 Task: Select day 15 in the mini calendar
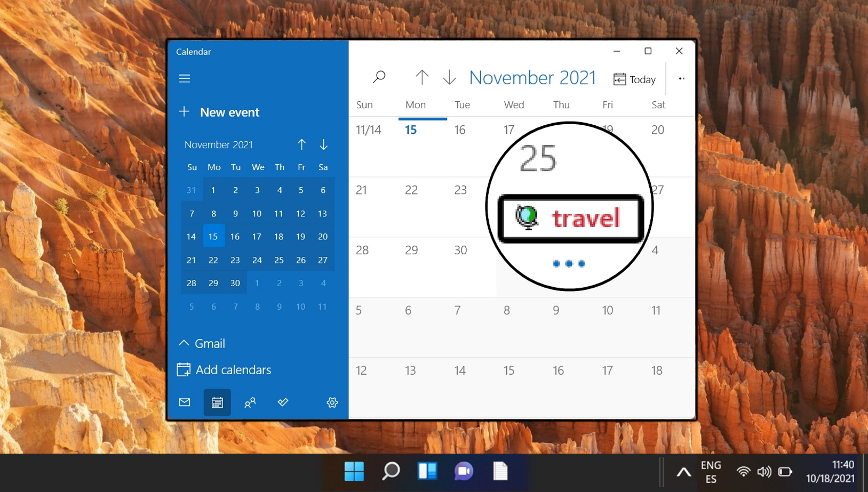pyautogui.click(x=213, y=236)
